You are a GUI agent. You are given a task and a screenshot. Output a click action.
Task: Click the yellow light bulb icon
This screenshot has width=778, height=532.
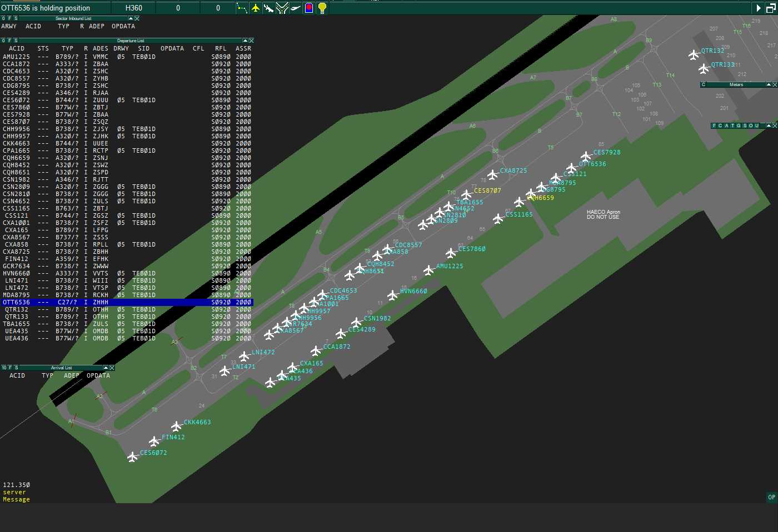coord(322,8)
